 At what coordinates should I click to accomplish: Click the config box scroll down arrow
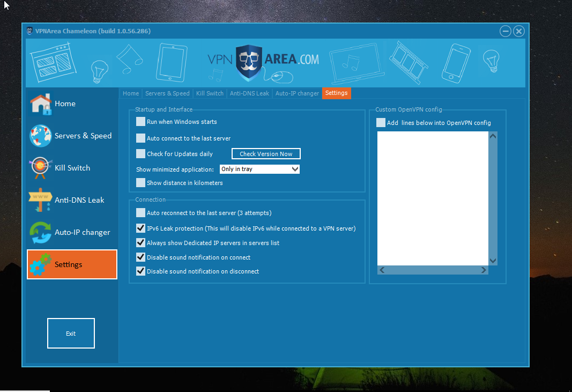(x=493, y=261)
